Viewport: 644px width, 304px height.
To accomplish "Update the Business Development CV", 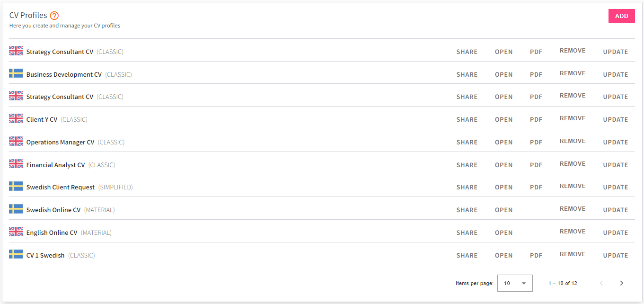I will pos(615,74).
